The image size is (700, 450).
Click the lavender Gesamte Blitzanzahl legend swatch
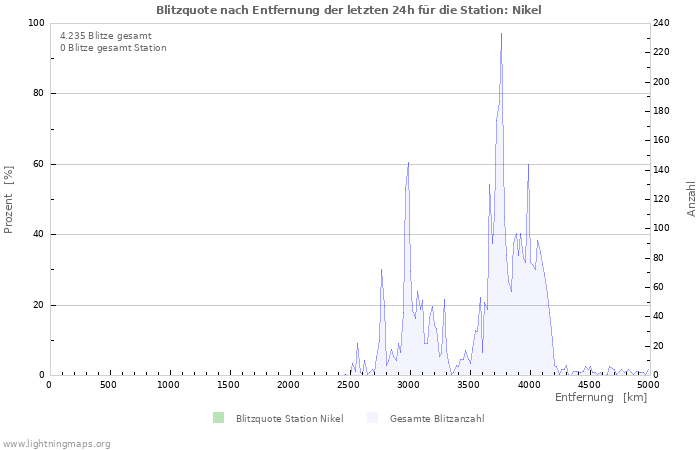(372, 418)
